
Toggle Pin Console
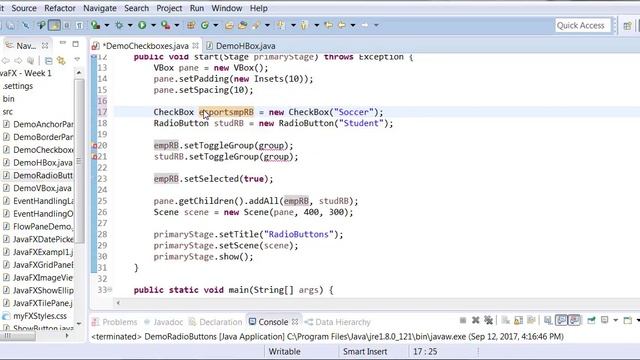(x=591, y=320)
